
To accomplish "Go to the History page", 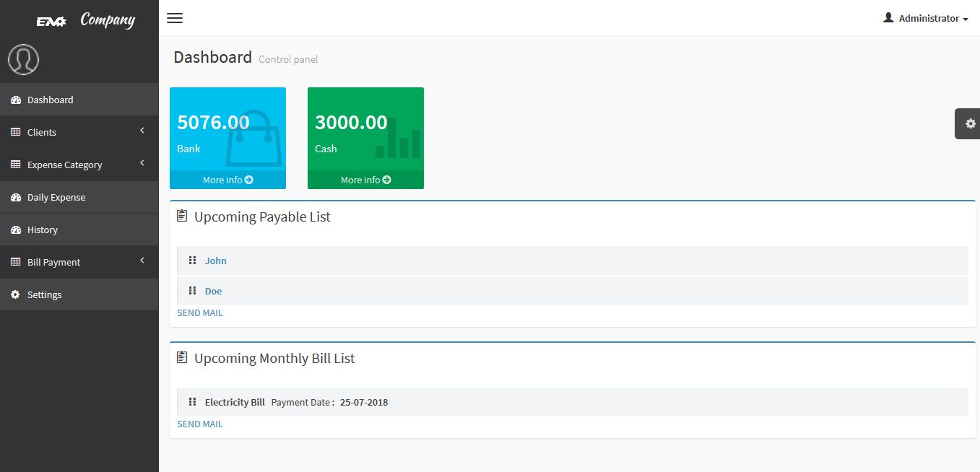I will point(79,230).
